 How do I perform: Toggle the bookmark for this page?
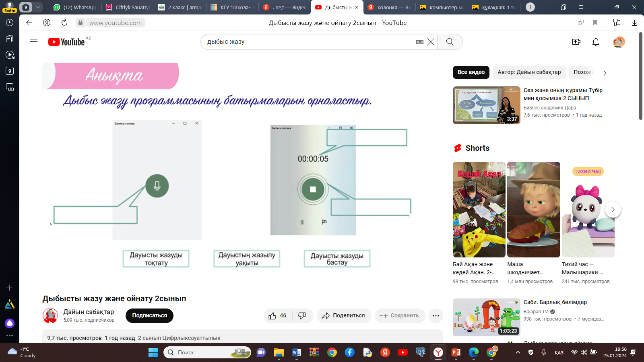595,23
